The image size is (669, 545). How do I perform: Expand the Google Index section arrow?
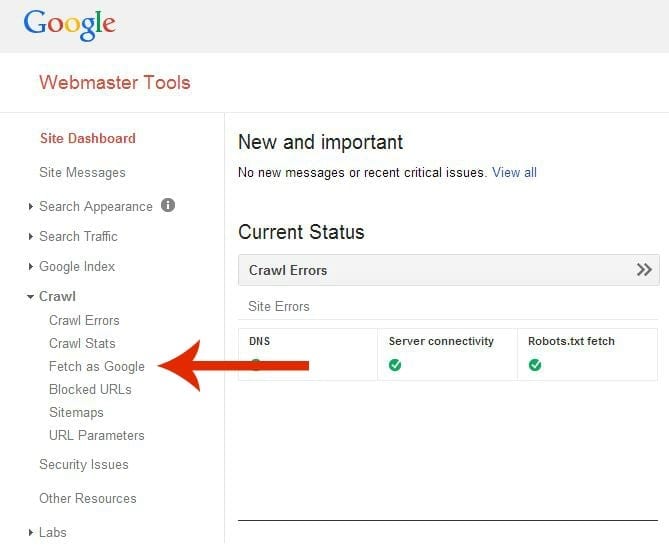click(30, 266)
